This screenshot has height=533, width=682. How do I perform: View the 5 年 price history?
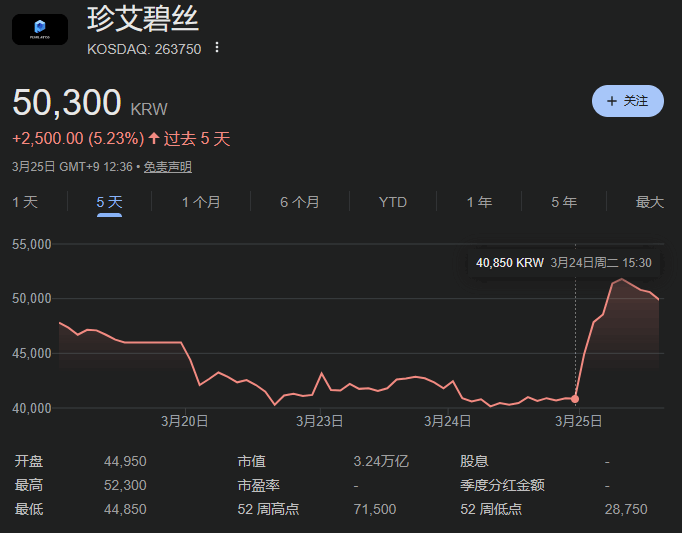[x=564, y=202]
